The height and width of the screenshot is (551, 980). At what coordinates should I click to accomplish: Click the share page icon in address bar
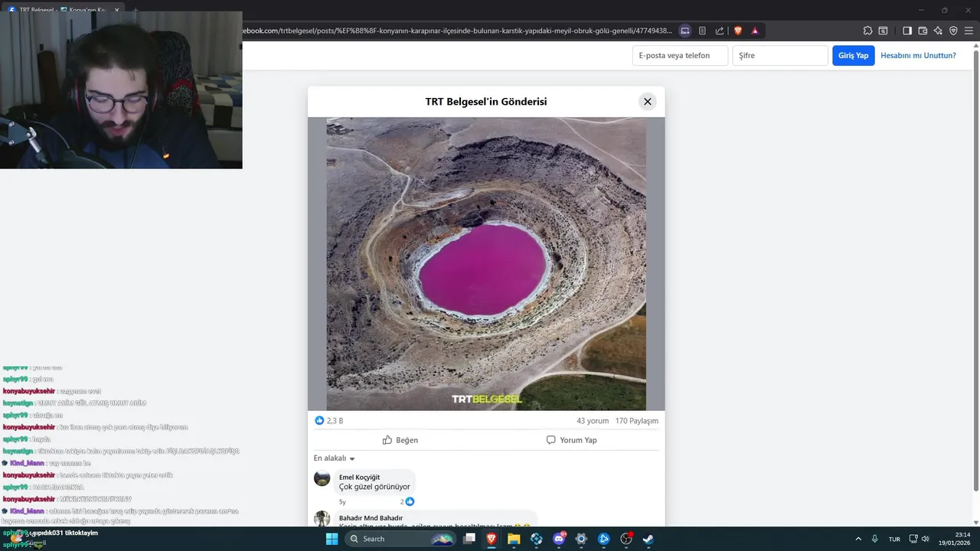point(720,31)
